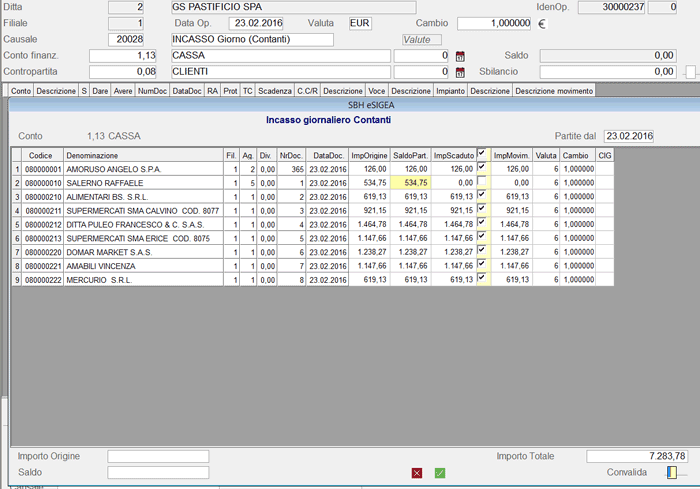
Task: Click the CASSA description field
Action: click(x=281, y=55)
